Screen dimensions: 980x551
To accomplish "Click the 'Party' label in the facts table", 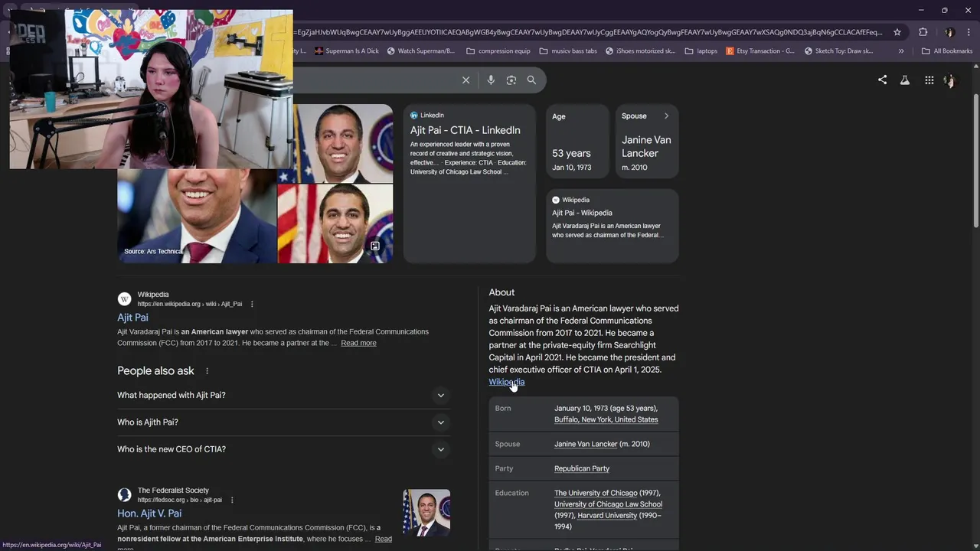I will coord(504,469).
